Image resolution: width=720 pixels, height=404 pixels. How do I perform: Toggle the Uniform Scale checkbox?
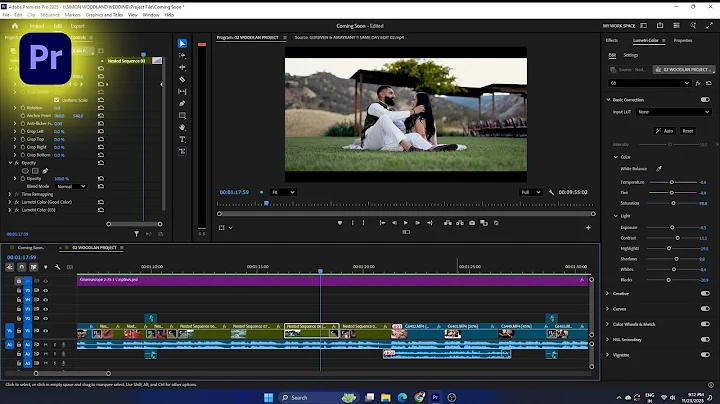coord(56,100)
